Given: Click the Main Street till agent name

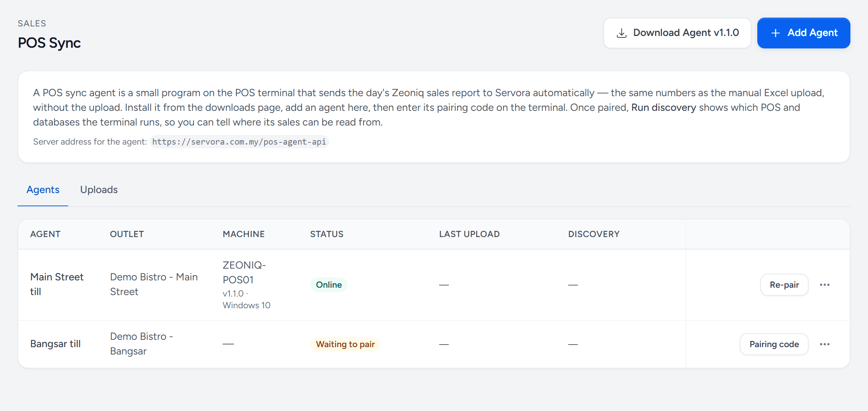Looking at the screenshot, I should point(57,284).
